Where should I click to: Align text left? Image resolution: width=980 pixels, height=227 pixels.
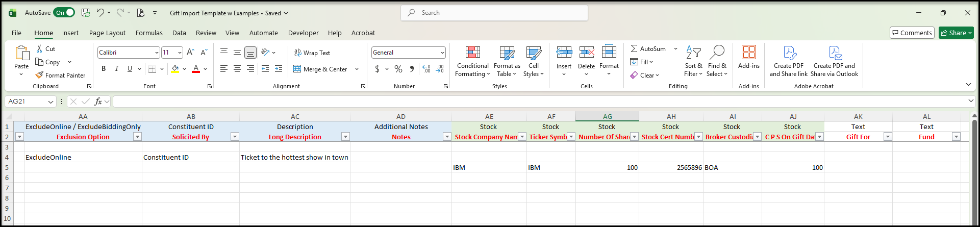click(x=224, y=69)
